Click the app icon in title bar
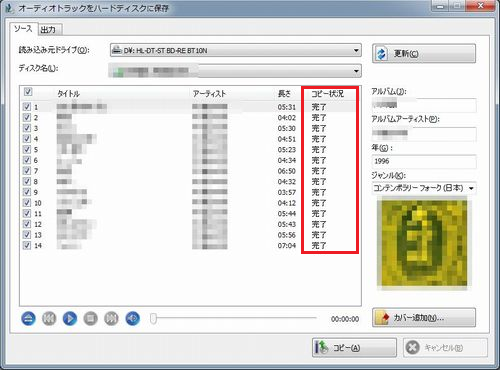The height and width of the screenshot is (370, 500). point(9,8)
